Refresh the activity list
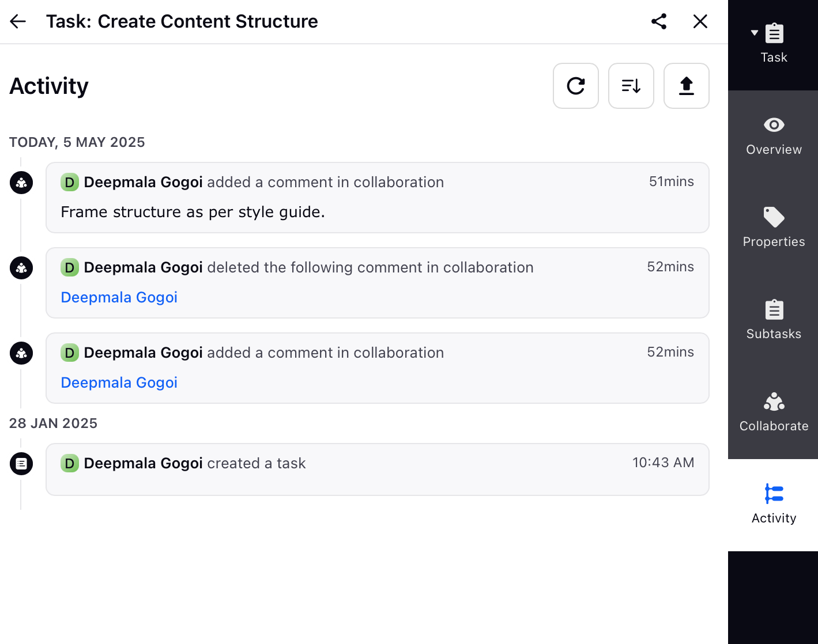 coord(576,86)
